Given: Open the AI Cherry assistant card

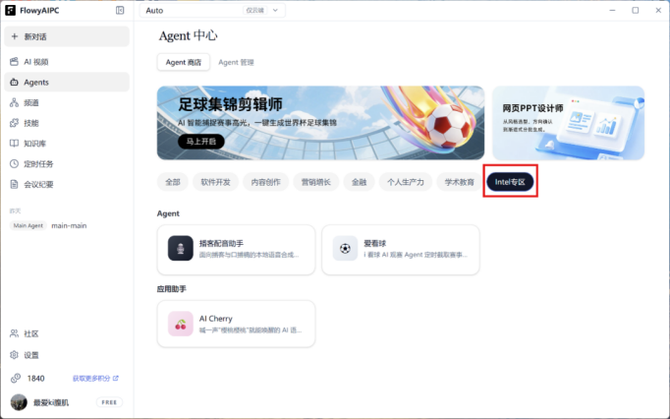Looking at the screenshot, I should (x=236, y=324).
